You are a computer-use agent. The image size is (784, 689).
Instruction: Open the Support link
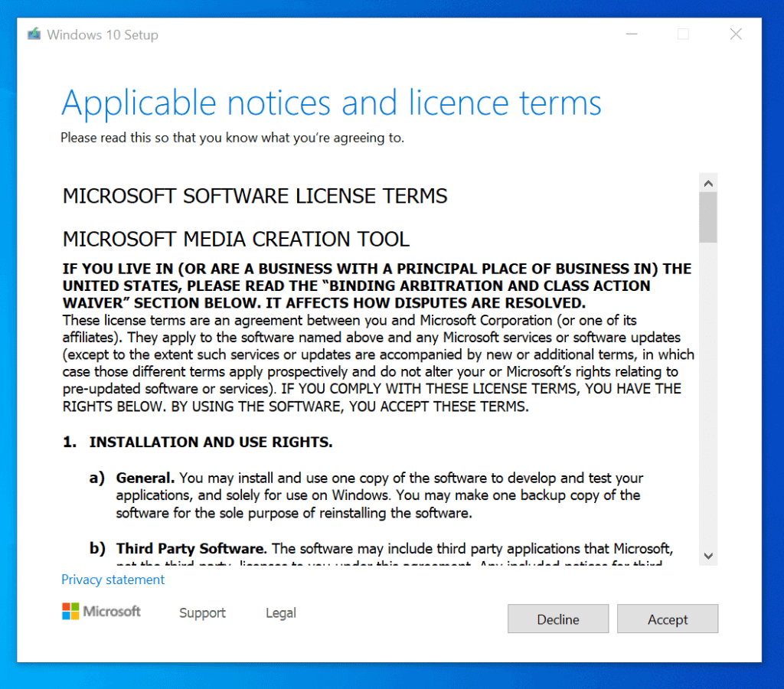click(x=202, y=612)
